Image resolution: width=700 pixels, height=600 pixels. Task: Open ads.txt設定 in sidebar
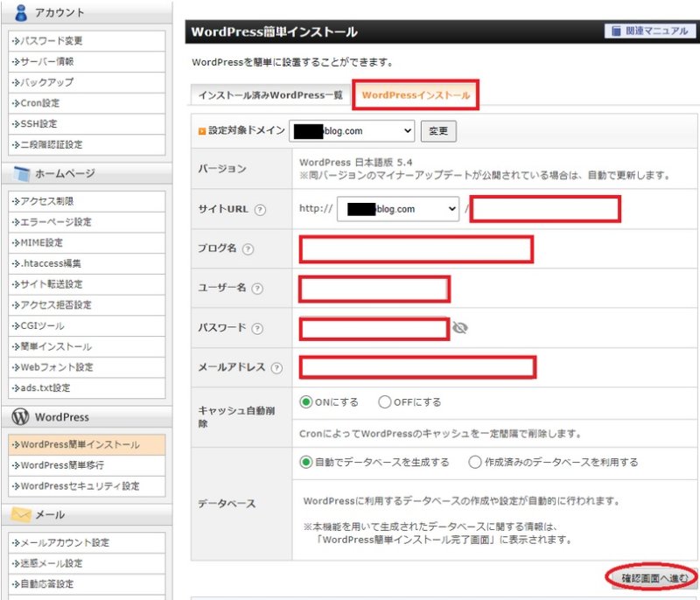coord(87,388)
